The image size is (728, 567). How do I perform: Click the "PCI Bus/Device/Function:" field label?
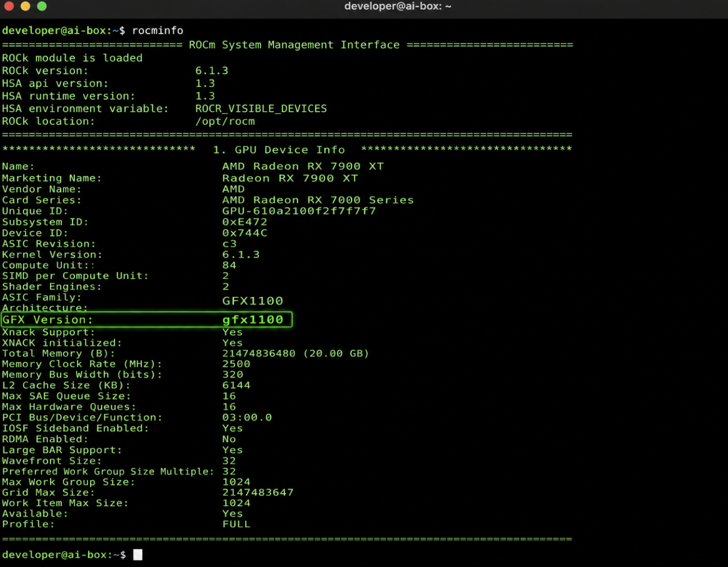[82, 417]
